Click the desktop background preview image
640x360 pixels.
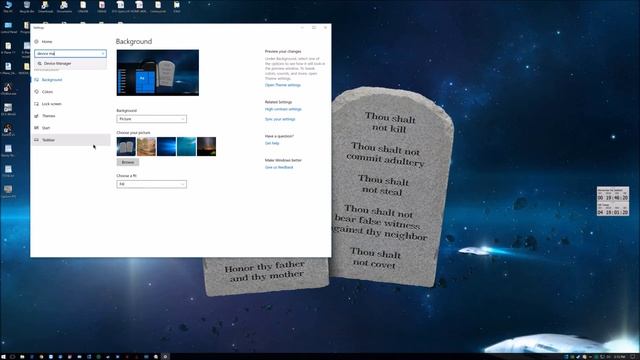158,73
